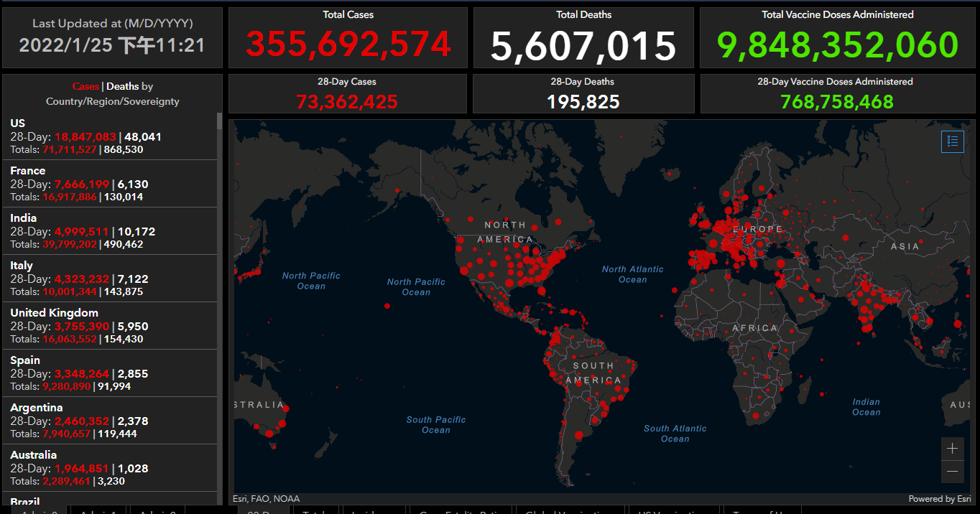The height and width of the screenshot is (514, 980).
Task: Click the SOUTH AMERICA map label
Action: tap(593, 373)
